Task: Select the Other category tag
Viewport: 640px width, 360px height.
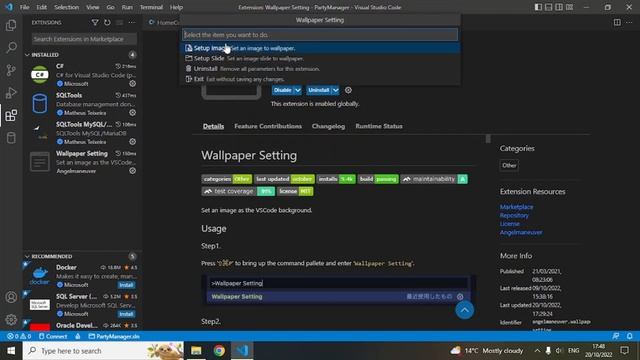Action: coord(509,165)
